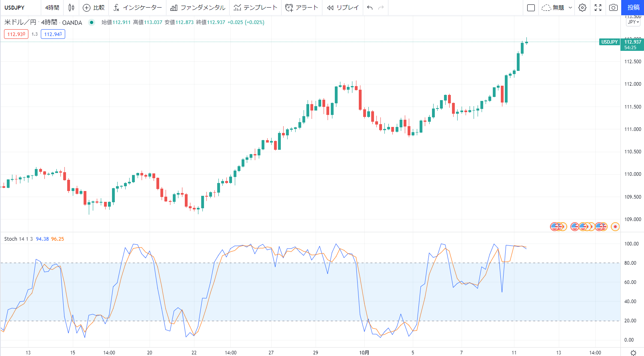644x356 pixels.
Task: Click the 80.00 Stoch scale label
Action: click(x=630, y=263)
